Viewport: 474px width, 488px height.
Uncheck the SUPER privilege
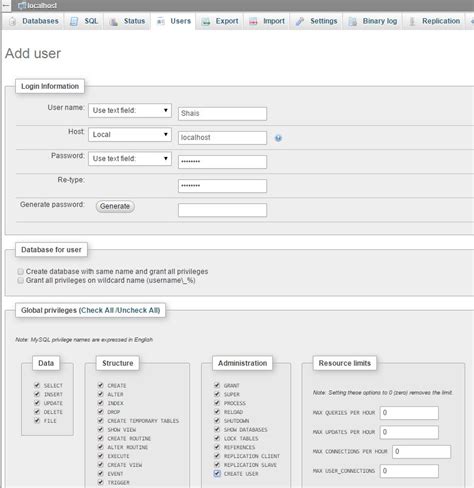[217, 394]
